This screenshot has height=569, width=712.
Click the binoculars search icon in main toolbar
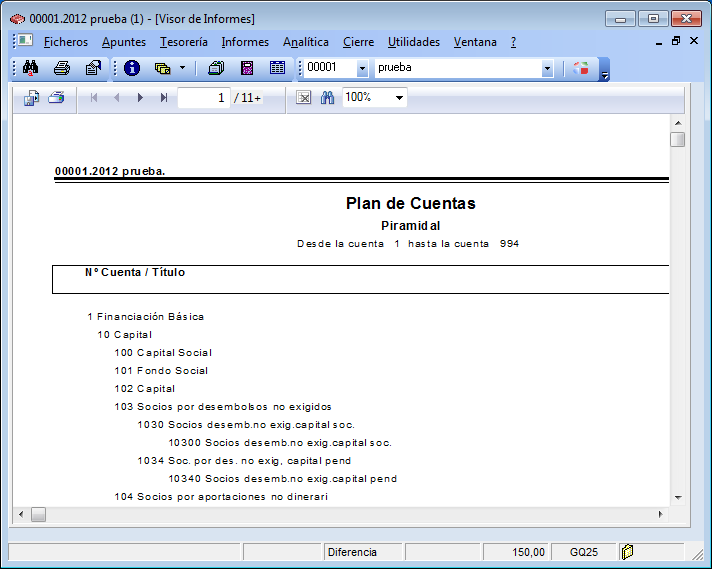pos(30,68)
